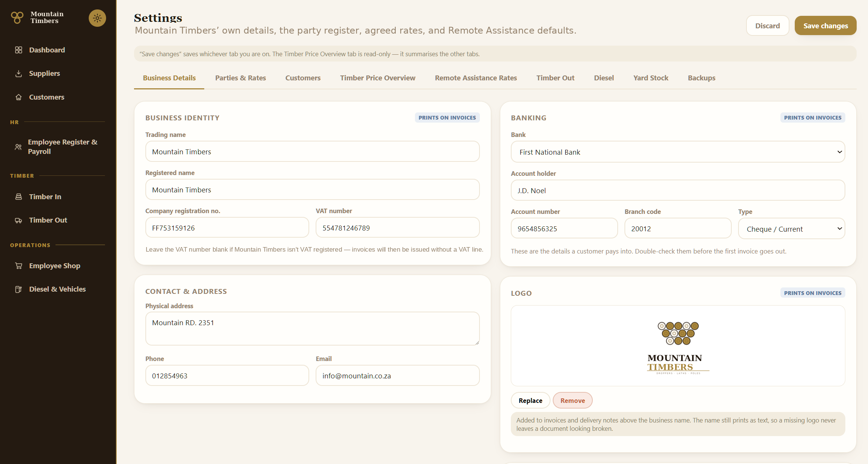Screen dimensions: 868x464
Task: Click the Banking Prints on Invoices badge
Action: (812, 118)
